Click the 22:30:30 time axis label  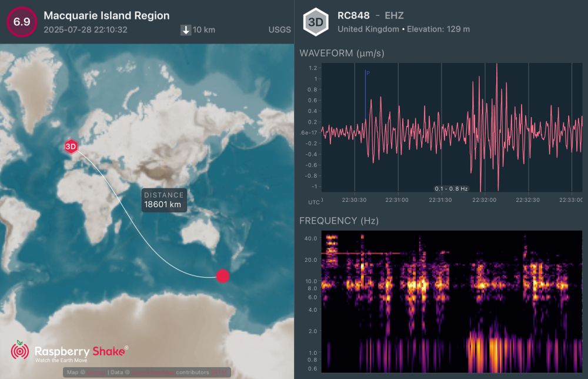coord(354,200)
